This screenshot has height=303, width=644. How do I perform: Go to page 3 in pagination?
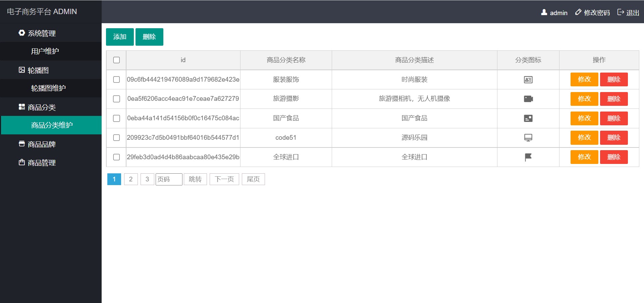click(x=147, y=179)
